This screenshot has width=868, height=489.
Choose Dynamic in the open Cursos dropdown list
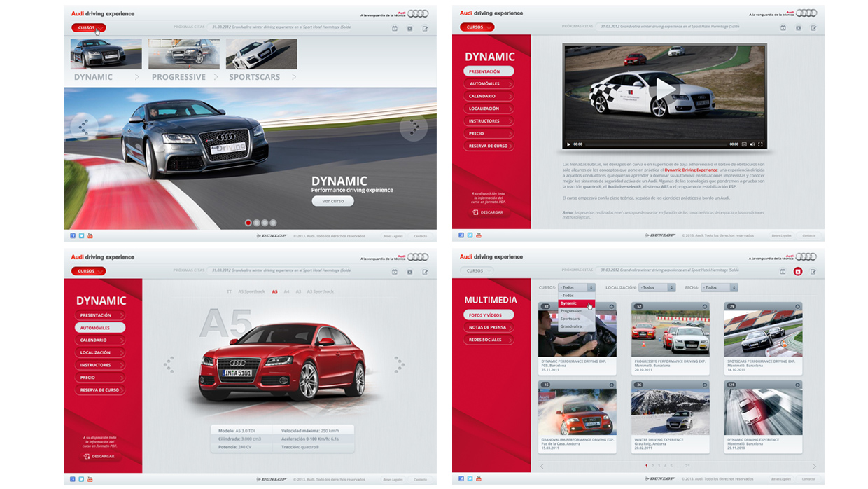tap(577, 303)
